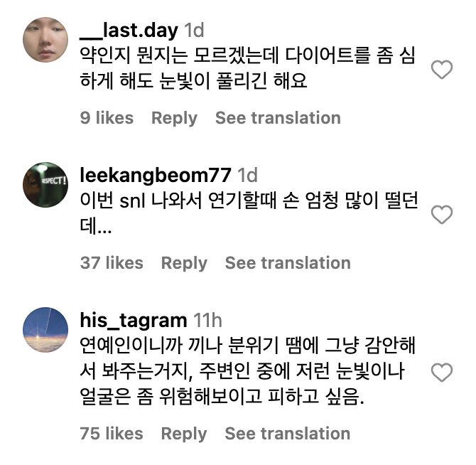The image size is (476, 465).
Task: Reply to his_tagram's comment
Action: 184,434
